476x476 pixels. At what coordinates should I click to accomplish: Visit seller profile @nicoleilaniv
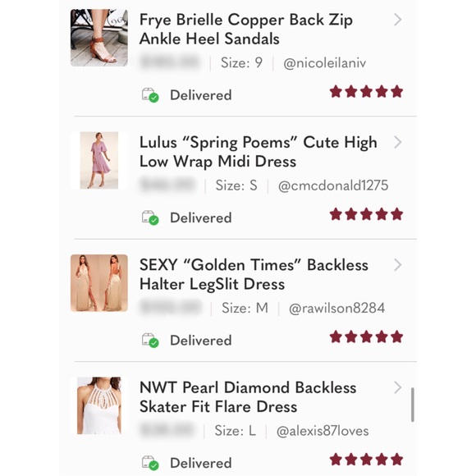(324, 63)
